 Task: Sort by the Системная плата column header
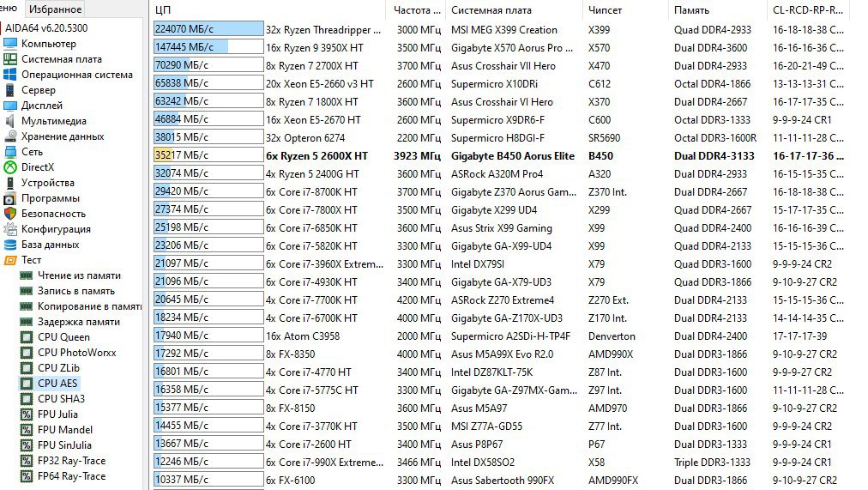[x=514, y=10]
